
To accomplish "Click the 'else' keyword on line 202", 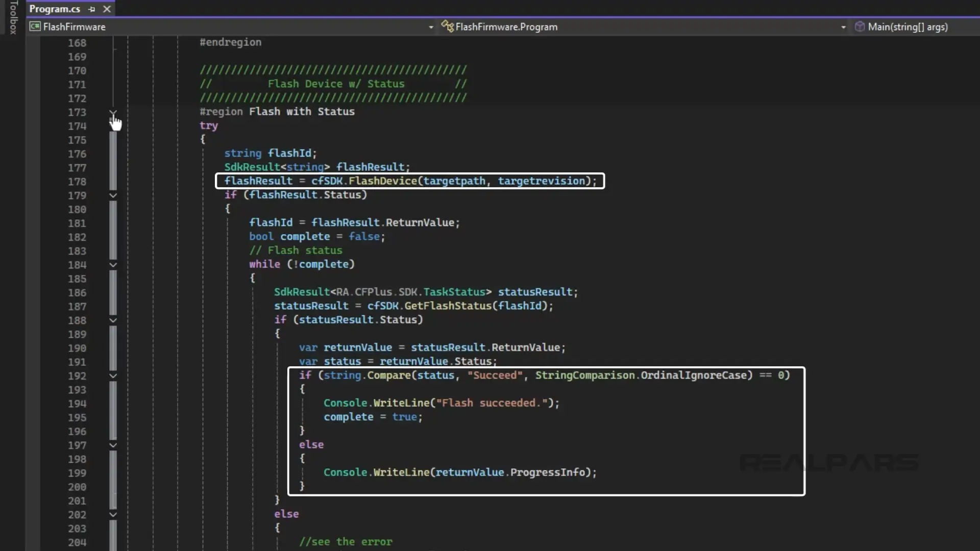I will pyautogui.click(x=286, y=514).
